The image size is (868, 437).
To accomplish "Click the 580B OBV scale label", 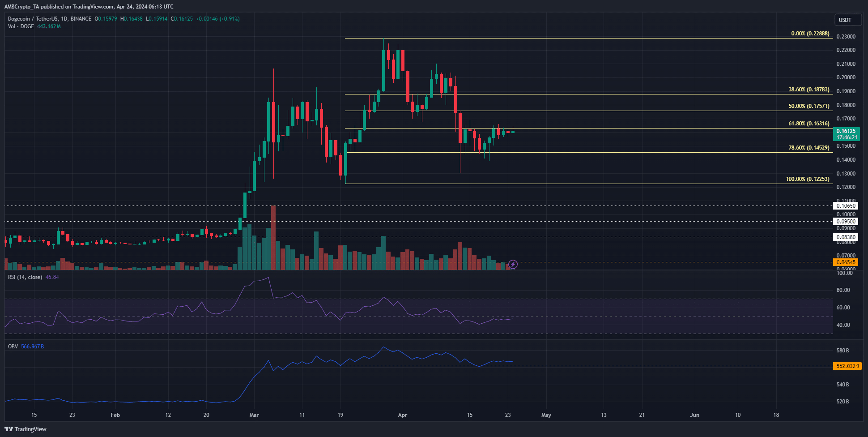I will pos(842,351).
